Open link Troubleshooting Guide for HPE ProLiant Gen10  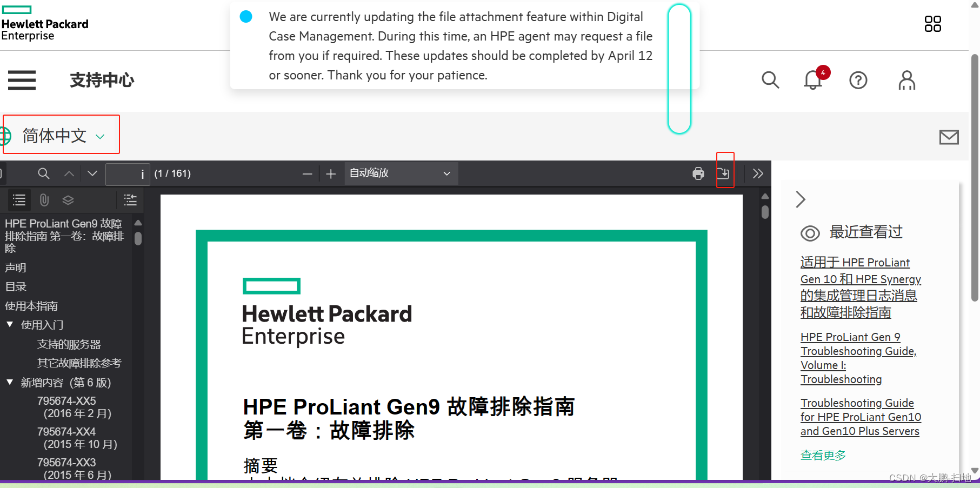click(x=861, y=417)
